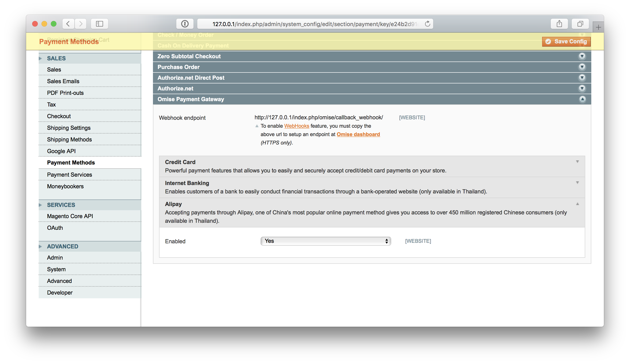Click the Payment Methods page title
Screen dimensions: 630x364
pos(69,42)
